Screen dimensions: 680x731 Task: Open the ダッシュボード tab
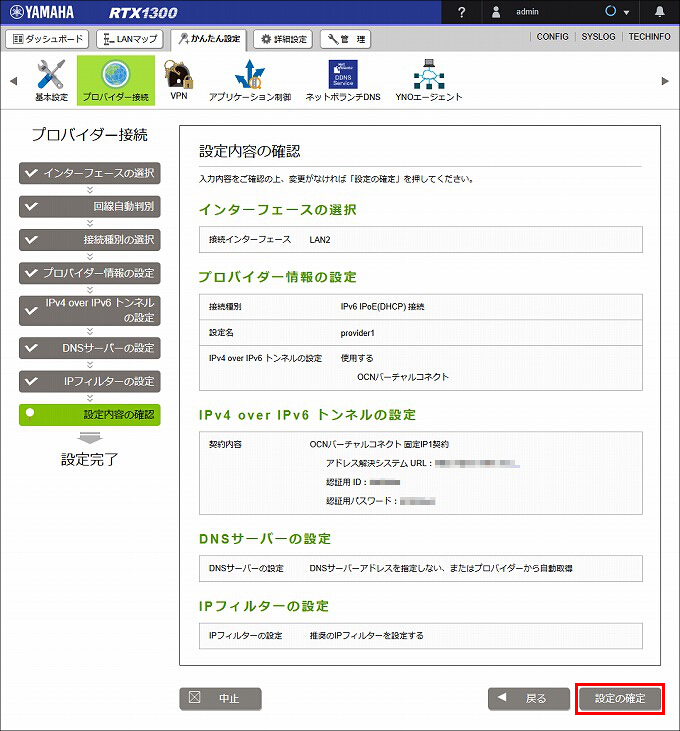(47, 39)
